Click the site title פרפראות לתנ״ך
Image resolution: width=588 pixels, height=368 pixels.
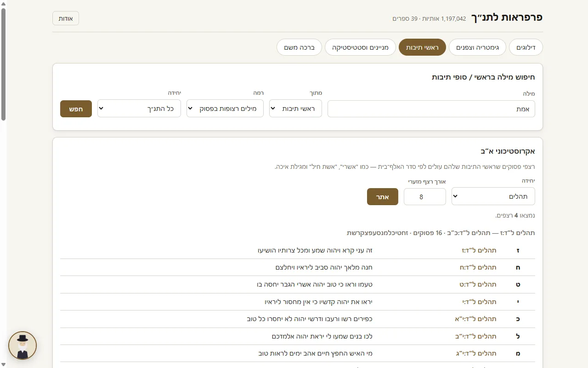[x=507, y=17]
